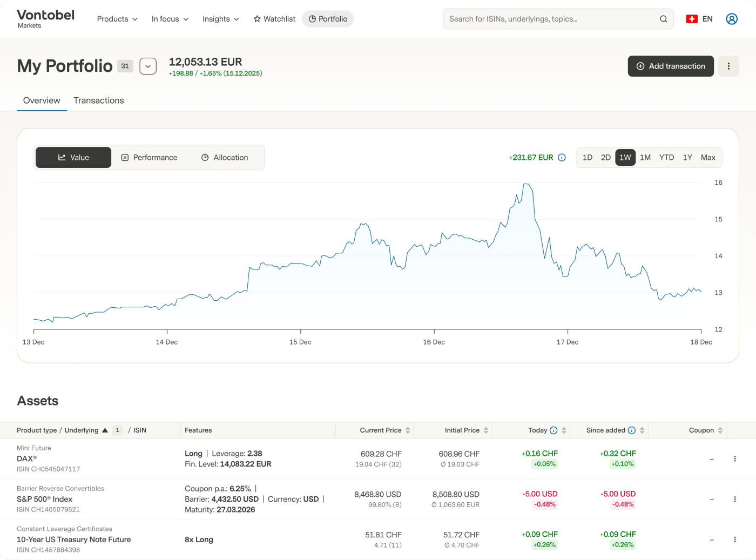Click ISIN CH0545047117 text

click(48, 469)
